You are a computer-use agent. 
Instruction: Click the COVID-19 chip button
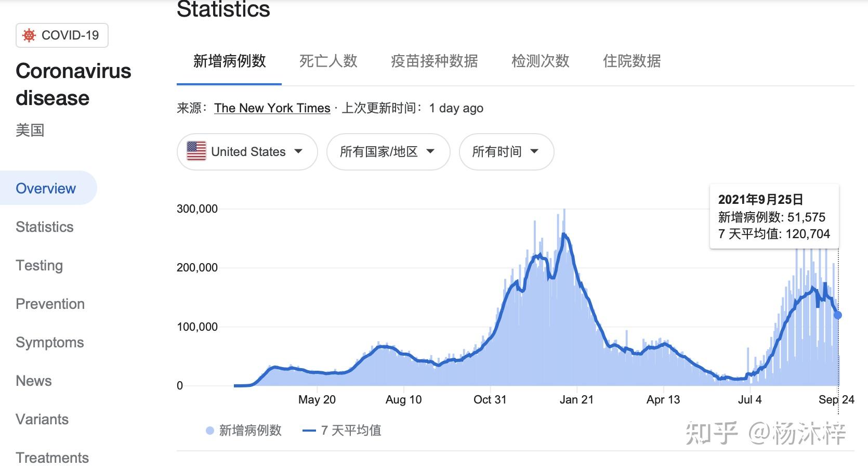(x=62, y=35)
